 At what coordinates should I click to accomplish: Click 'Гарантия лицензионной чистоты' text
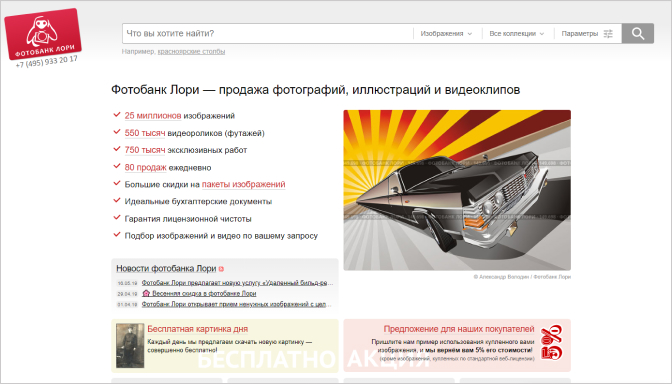[188, 219]
